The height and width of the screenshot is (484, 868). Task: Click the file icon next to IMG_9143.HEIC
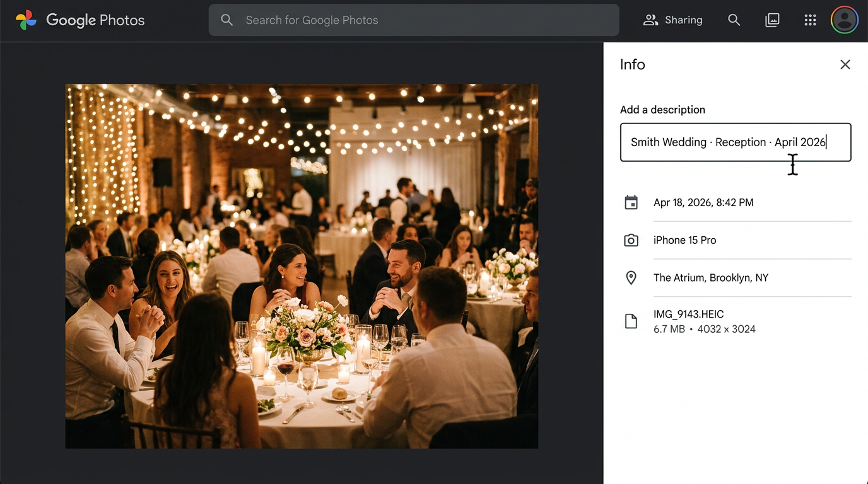[x=631, y=321]
